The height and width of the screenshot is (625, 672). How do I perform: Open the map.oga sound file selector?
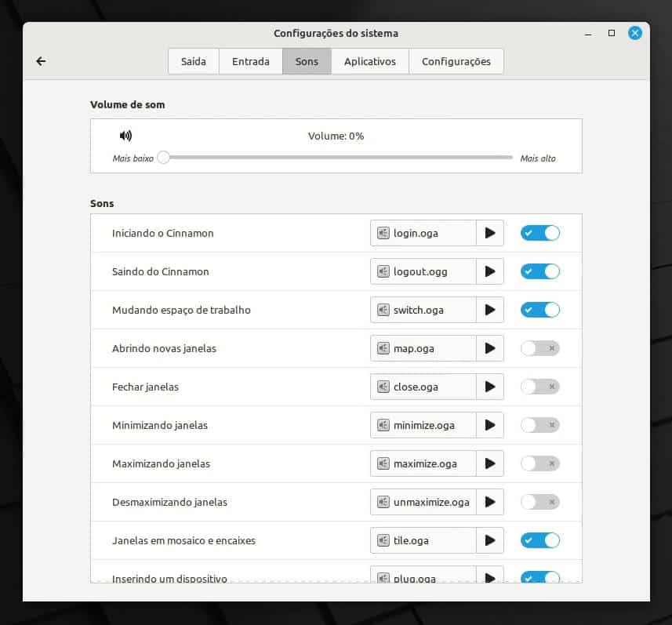click(x=423, y=348)
